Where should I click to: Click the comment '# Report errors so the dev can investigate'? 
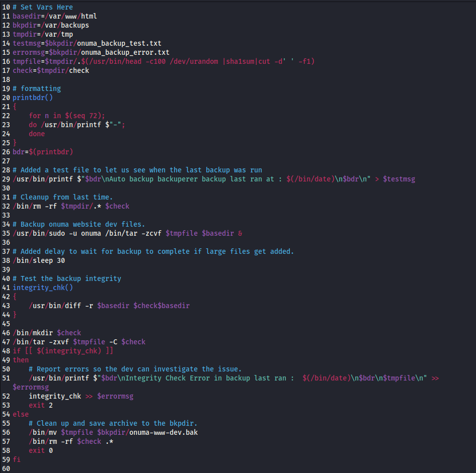coord(135,369)
